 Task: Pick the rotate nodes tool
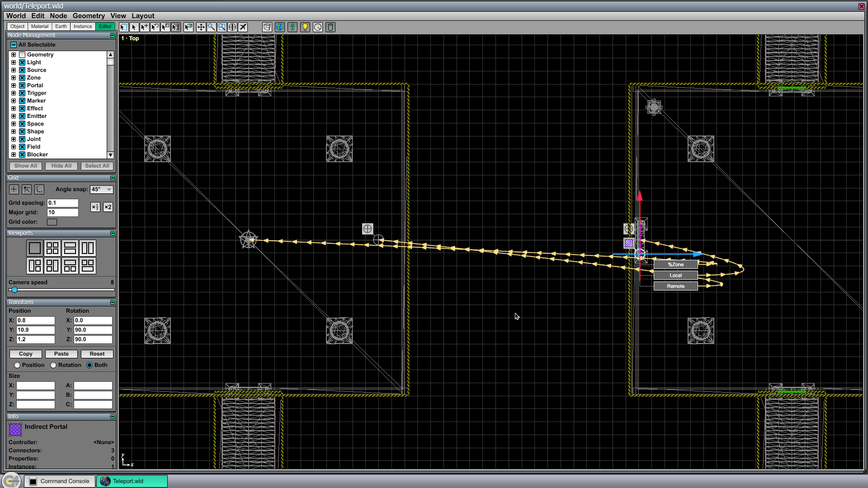155,27
